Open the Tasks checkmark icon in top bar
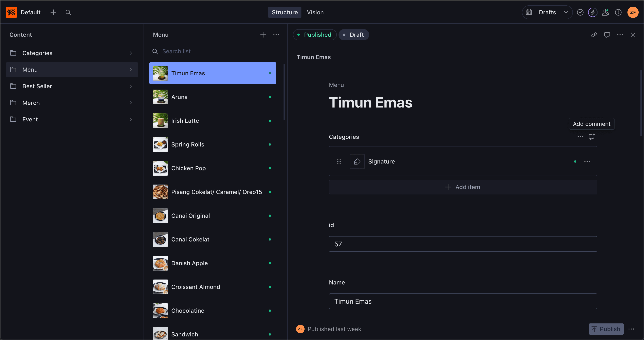This screenshot has height=340, width=644. [580, 12]
